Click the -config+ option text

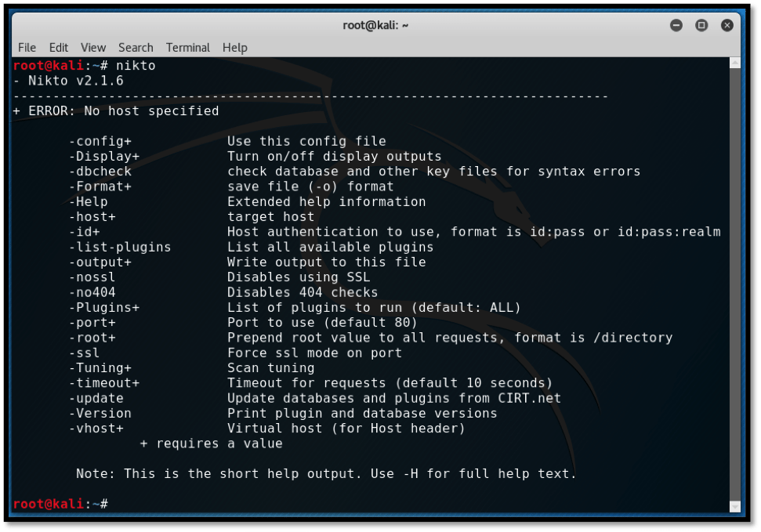(100, 142)
